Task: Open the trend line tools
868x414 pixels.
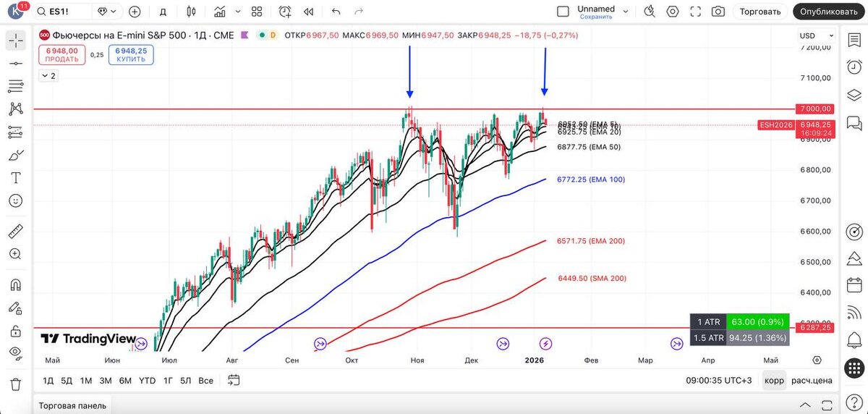Action: pos(15,64)
